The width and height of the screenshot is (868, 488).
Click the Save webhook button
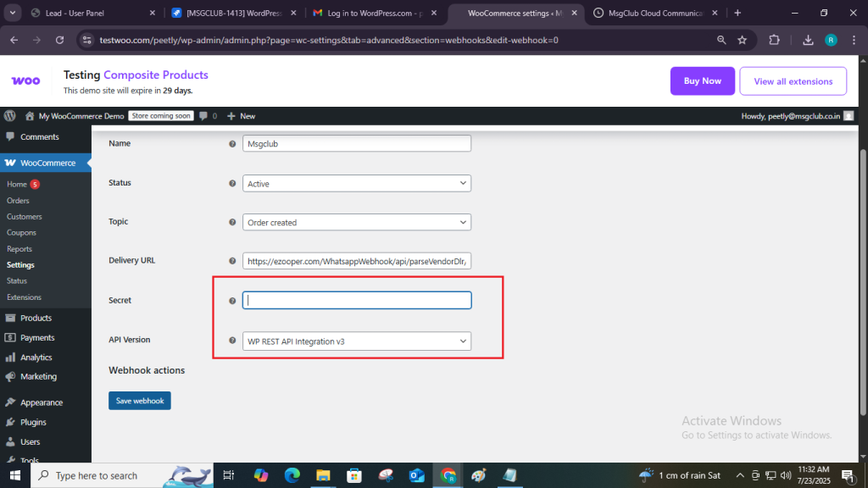click(140, 401)
